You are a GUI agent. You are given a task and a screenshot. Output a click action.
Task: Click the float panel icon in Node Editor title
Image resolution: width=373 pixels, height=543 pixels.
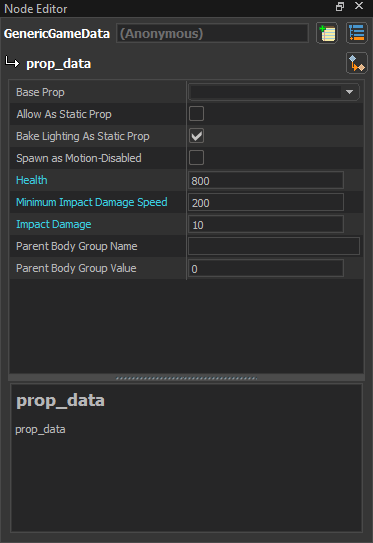click(x=340, y=7)
